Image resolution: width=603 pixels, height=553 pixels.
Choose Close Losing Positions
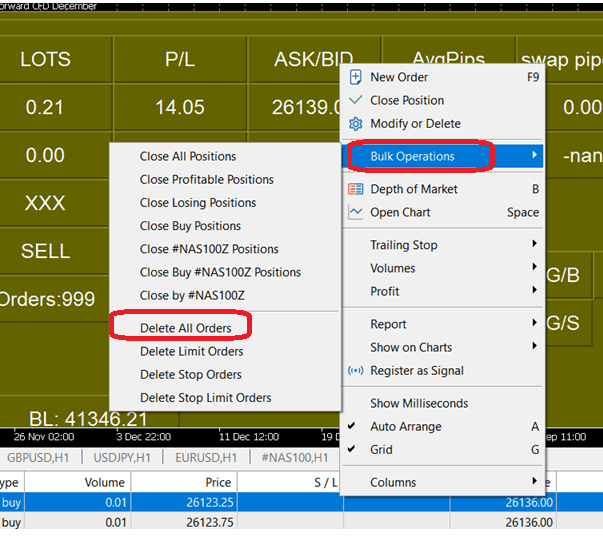[225, 203]
